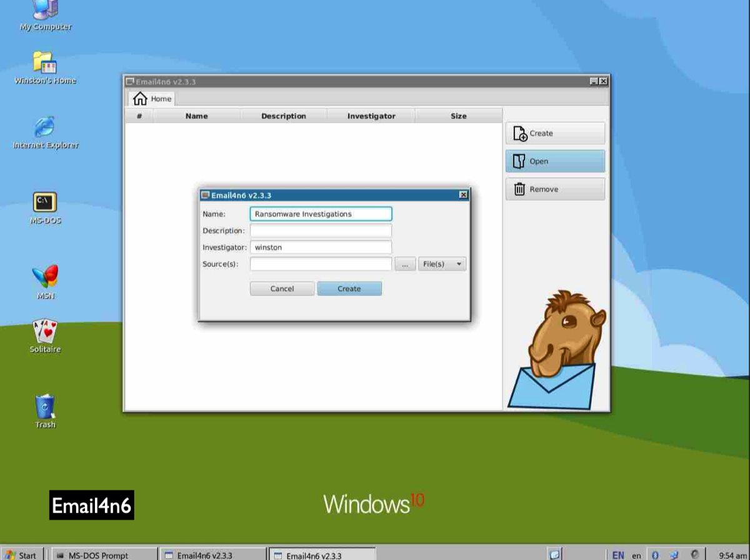Open the My Computer desktop icon
This screenshot has width=750, height=560.
click(x=45, y=12)
